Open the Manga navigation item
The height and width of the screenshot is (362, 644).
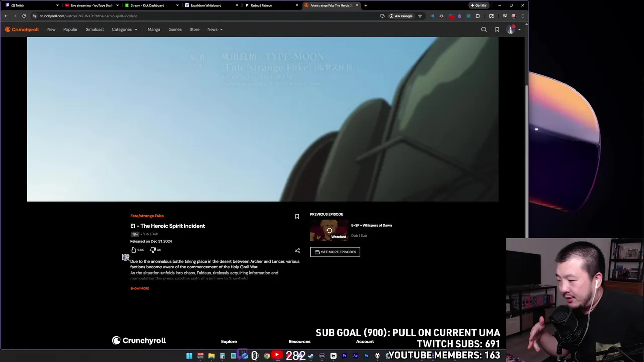154,29
